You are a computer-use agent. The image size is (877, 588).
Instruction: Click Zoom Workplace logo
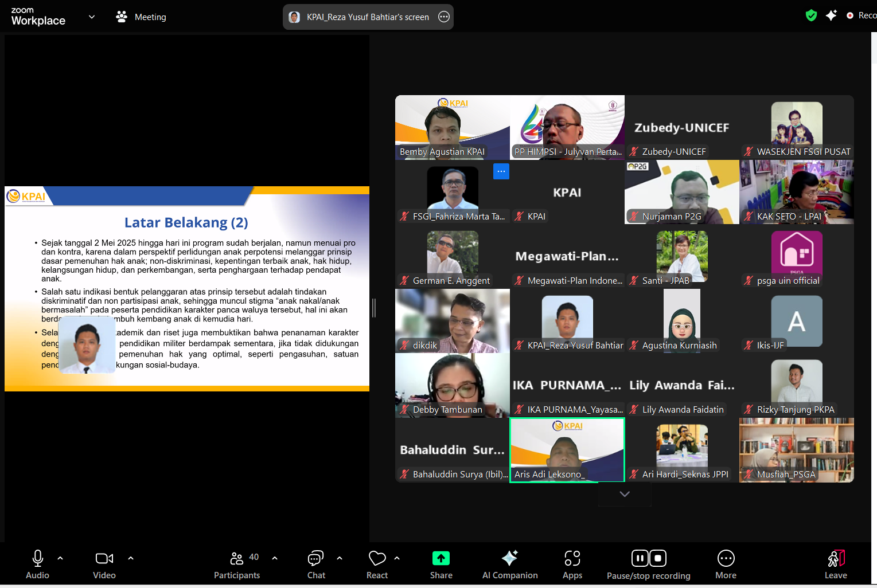[38, 17]
